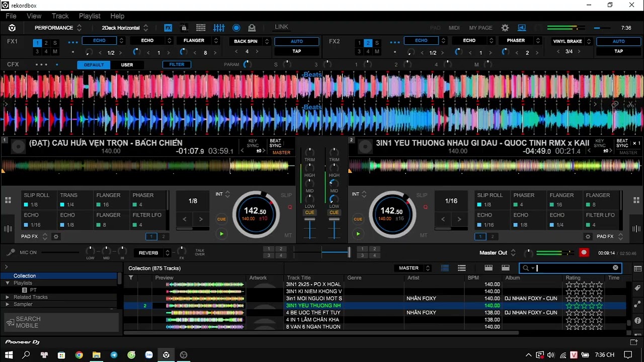
Task: Open the Windows Start menu
Action: click(9, 355)
